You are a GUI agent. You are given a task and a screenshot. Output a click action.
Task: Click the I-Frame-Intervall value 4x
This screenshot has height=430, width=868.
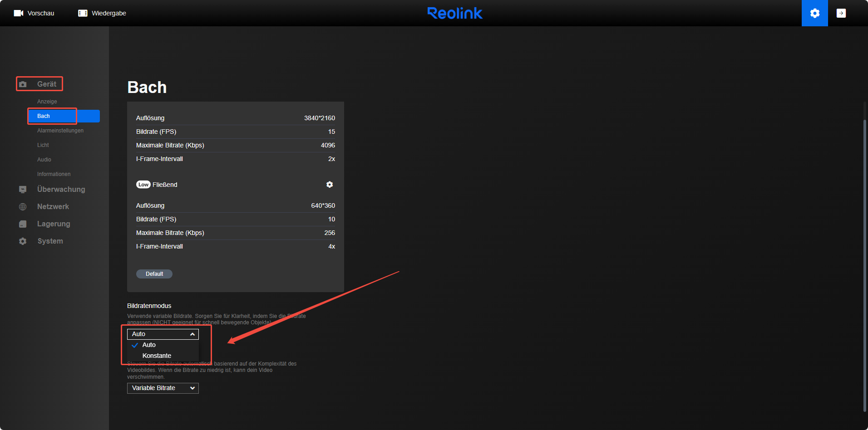tap(331, 246)
